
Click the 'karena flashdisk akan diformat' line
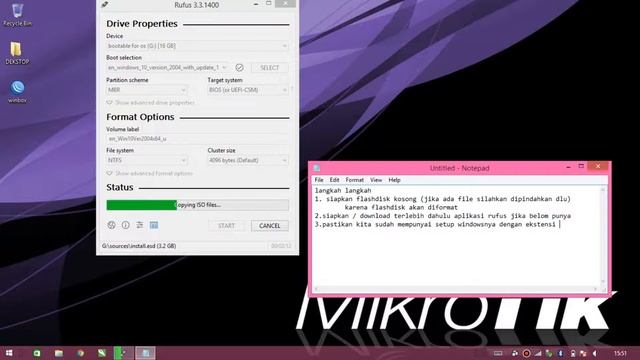401,207
